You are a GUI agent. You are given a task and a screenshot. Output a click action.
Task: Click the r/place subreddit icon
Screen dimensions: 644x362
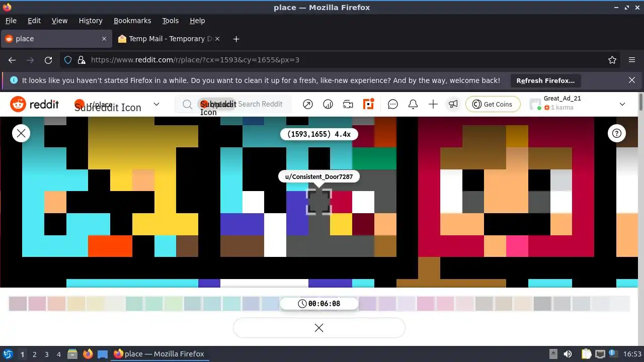click(x=79, y=104)
